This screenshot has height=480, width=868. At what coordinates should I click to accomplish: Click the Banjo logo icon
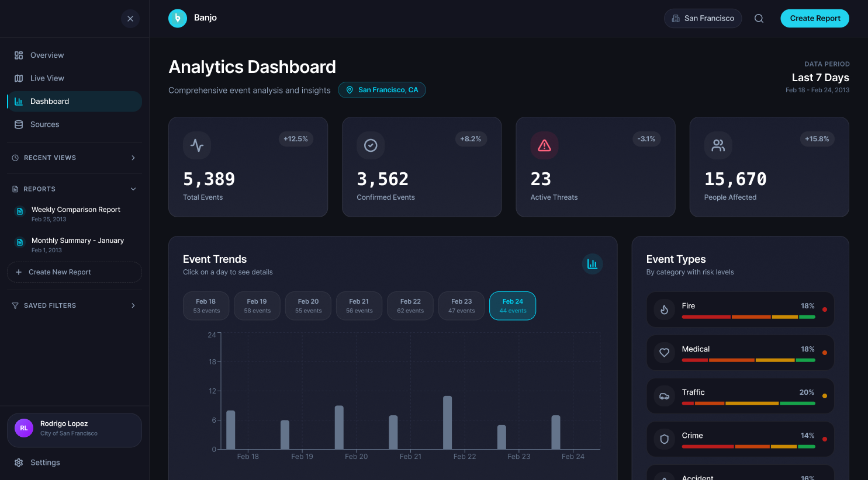tap(178, 18)
